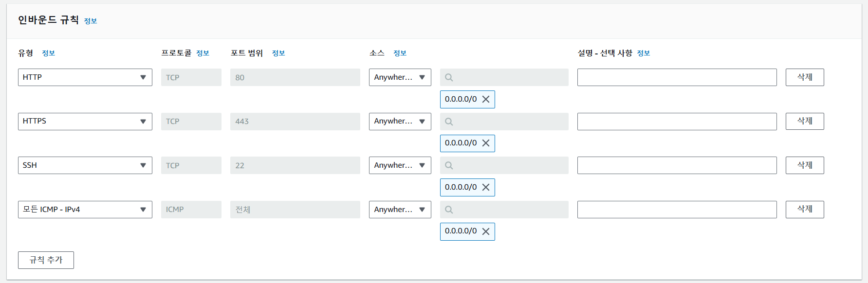Click the 설명 - 선택 사항 column label
The image size is (868, 283).
[605, 53]
